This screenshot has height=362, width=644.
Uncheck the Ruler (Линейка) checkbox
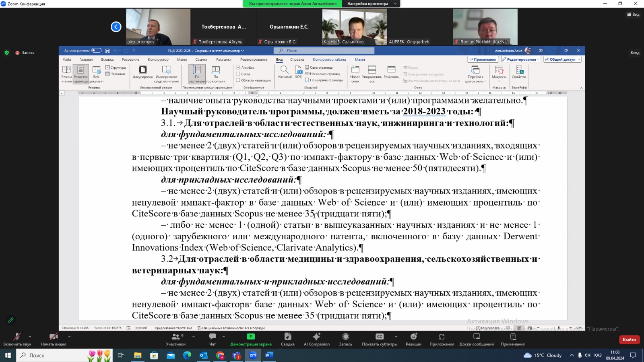[x=238, y=68]
